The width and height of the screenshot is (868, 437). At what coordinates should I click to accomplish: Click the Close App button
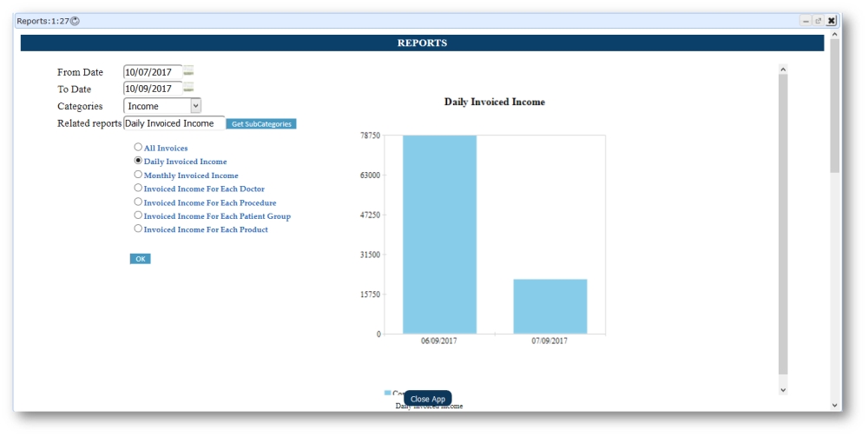(x=427, y=399)
